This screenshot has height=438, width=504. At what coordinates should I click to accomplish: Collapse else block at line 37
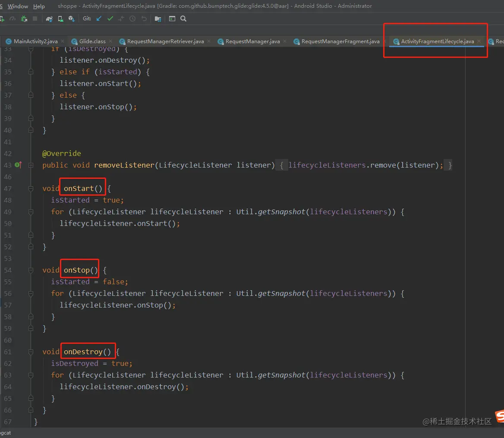click(x=31, y=95)
